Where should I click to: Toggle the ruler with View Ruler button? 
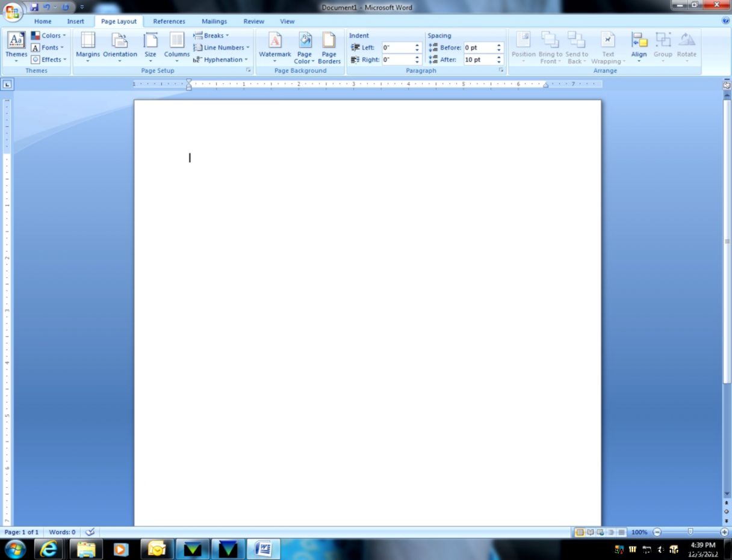727,85
